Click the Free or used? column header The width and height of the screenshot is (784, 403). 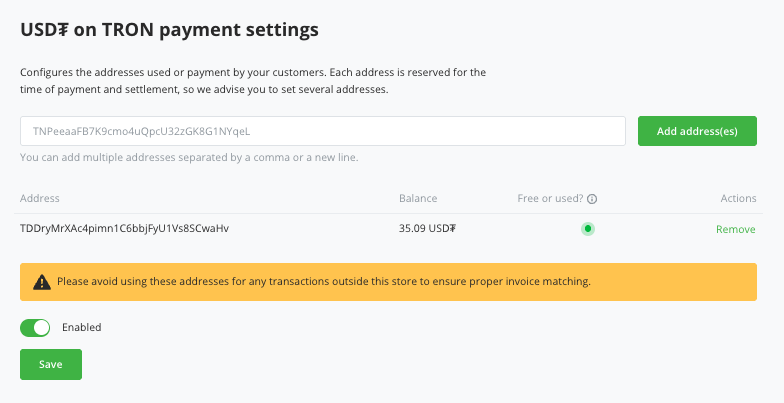550,198
